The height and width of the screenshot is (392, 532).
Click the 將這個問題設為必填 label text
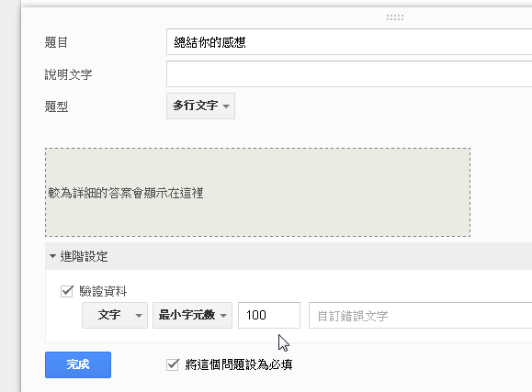point(239,364)
